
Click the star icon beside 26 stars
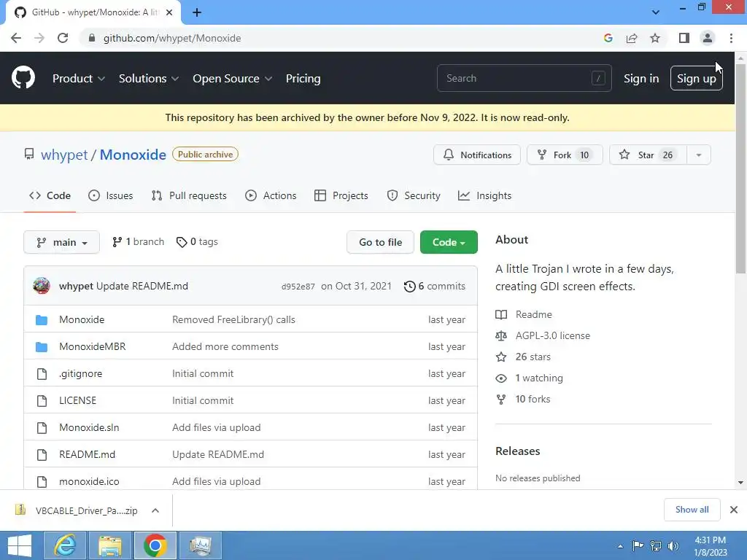point(501,357)
